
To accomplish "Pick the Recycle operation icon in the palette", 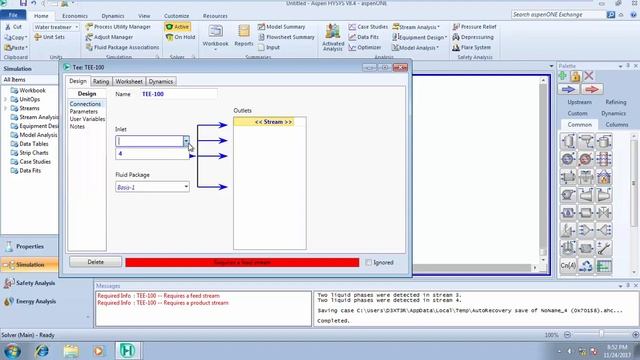I will [586, 266].
